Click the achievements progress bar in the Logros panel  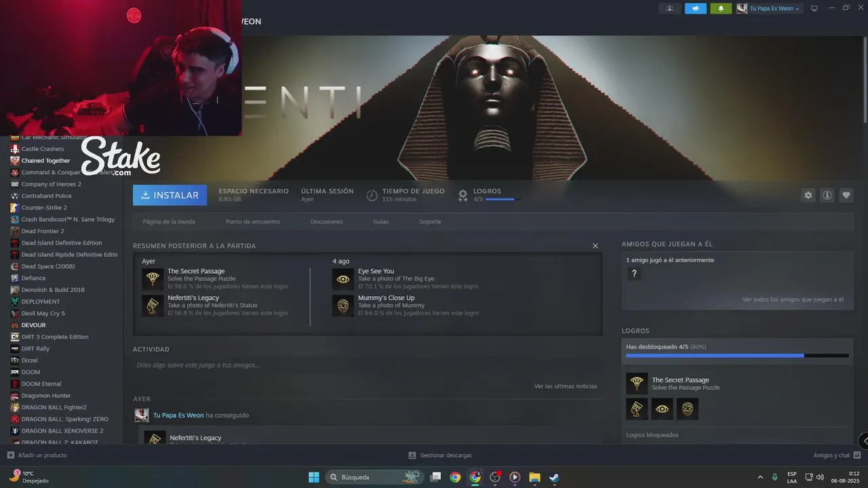[x=737, y=355]
